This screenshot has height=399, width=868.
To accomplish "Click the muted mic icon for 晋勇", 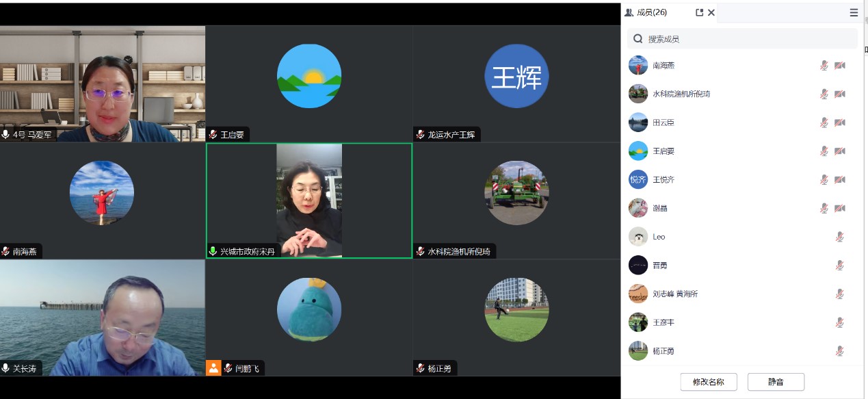I will 839,266.
